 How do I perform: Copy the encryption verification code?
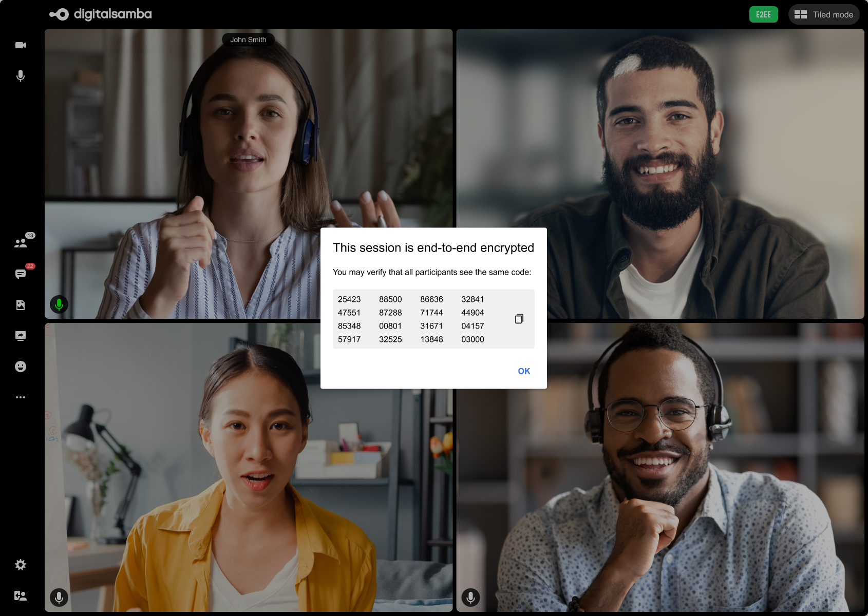pos(519,319)
